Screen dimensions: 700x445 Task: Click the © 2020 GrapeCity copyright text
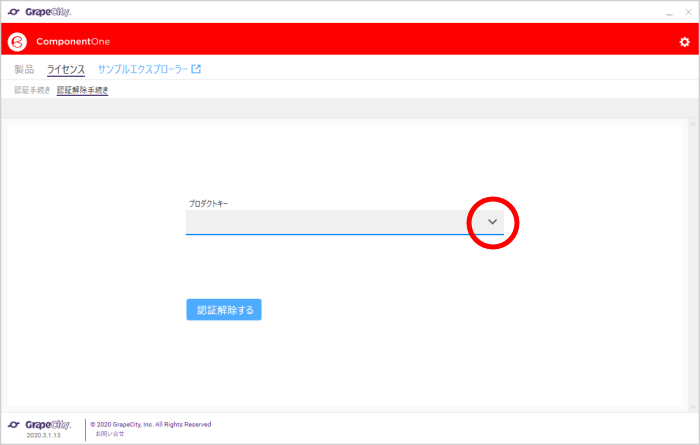tap(151, 424)
